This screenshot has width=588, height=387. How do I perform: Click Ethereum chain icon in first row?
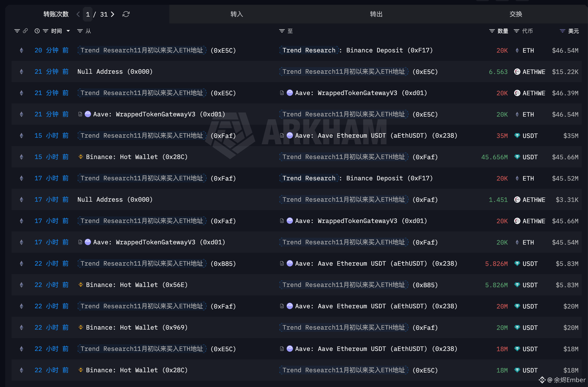pos(22,50)
